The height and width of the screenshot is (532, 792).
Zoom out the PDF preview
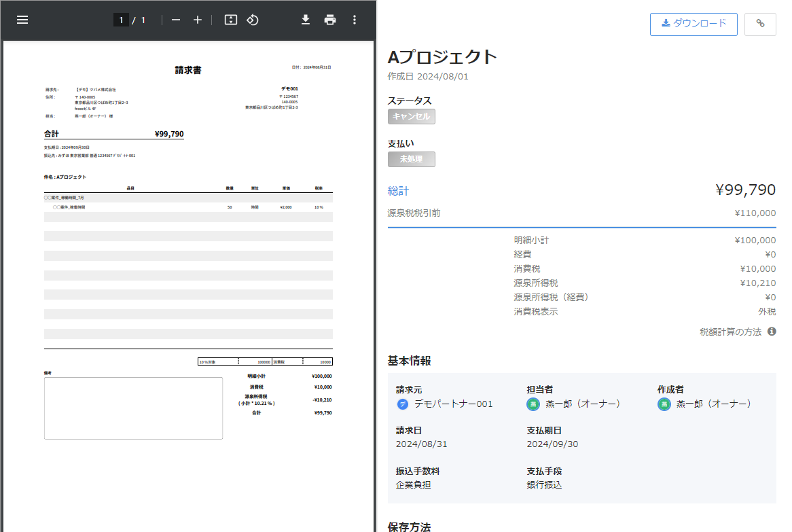[x=176, y=20]
